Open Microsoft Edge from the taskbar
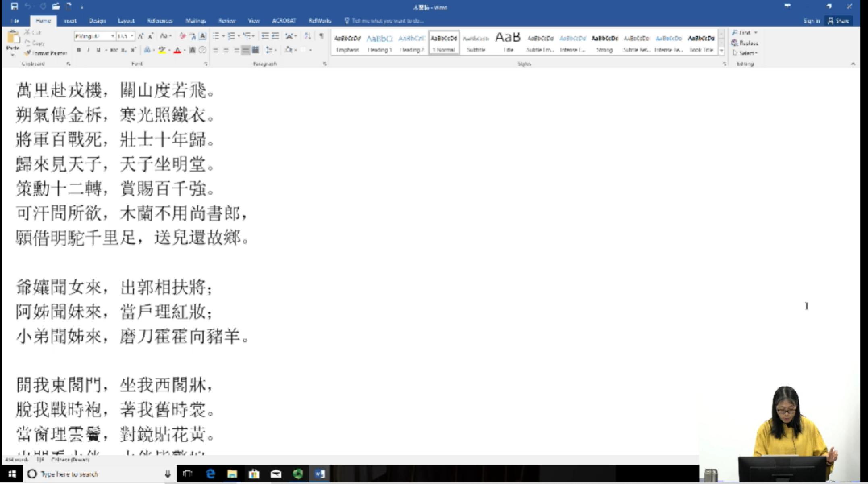The width and height of the screenshot is (868, 484). coord(210,474)
